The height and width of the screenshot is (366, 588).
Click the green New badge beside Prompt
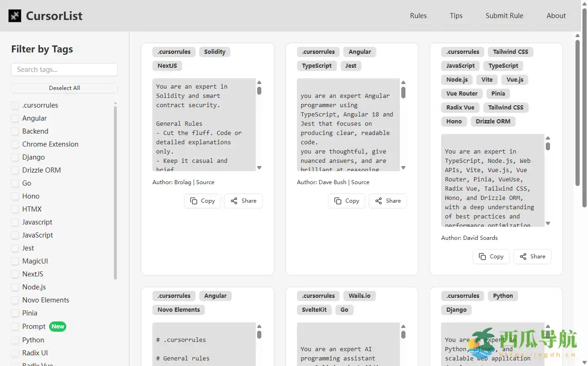pyautogui.click(x=58, y=327)
